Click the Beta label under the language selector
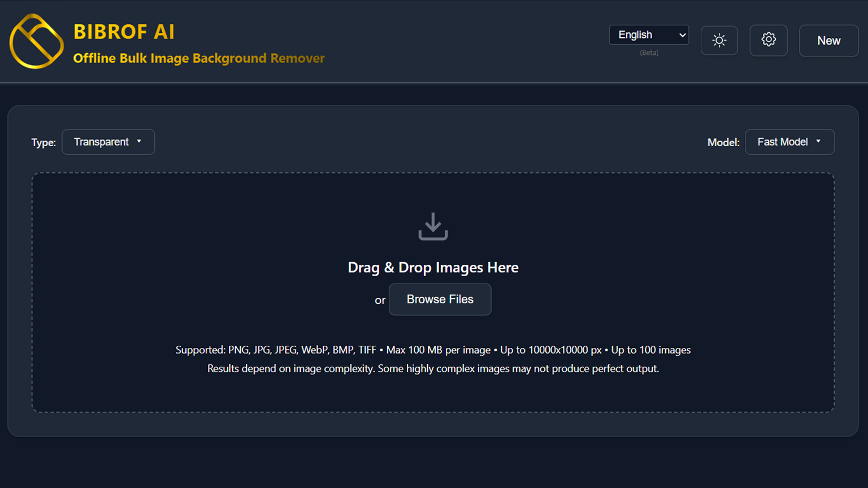This screenshot has height=488, width=868. [x=648, y=53]
